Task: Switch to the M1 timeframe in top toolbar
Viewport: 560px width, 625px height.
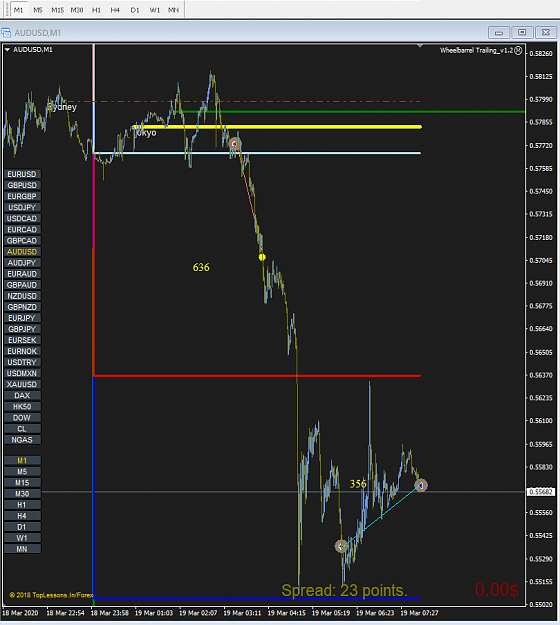Action: click(18, 10)
